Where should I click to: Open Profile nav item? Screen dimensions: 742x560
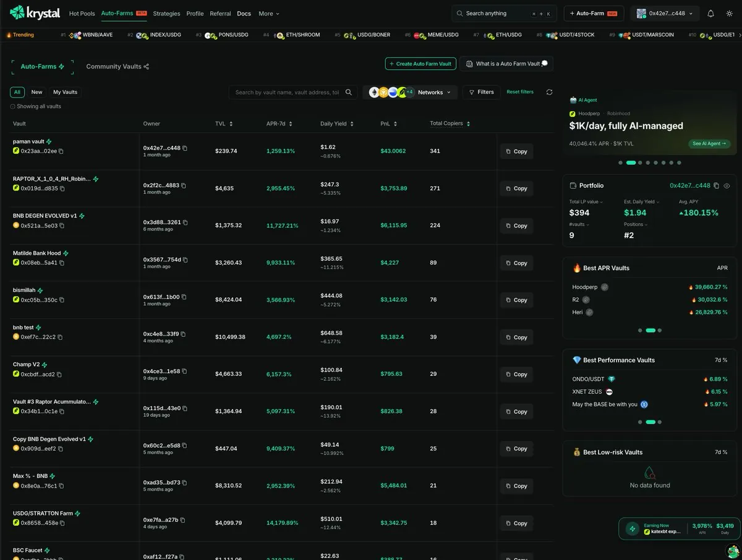195,14
